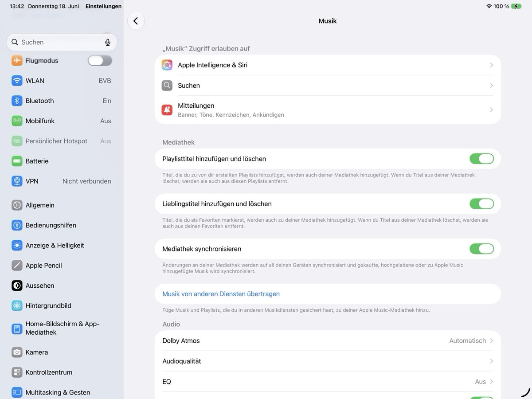
Task: Tap the 'Automatisch' value text
Action: [468, 341]
